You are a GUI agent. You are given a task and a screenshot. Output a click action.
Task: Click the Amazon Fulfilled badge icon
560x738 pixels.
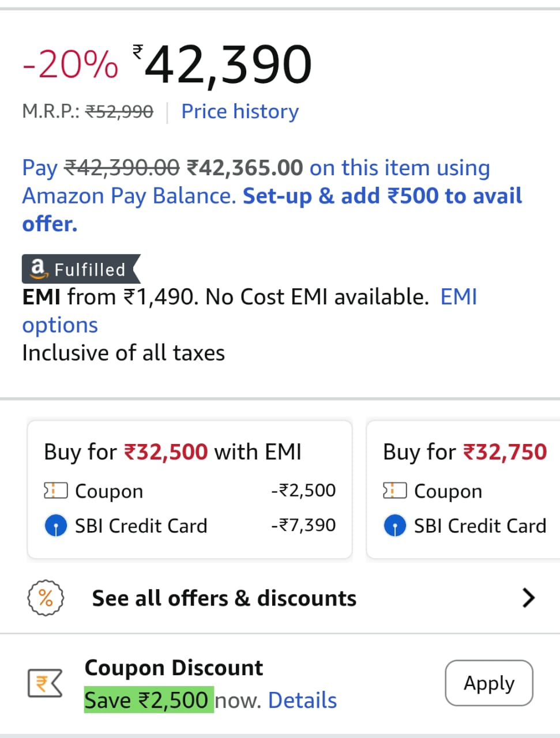click(x=38, y=269)
